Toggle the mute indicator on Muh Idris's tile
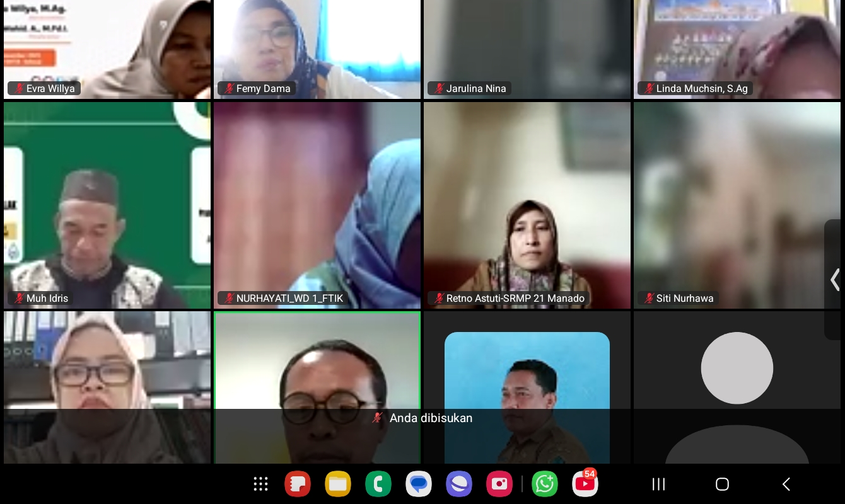Viewport: 845px width, 504px height. coord(18,298)
